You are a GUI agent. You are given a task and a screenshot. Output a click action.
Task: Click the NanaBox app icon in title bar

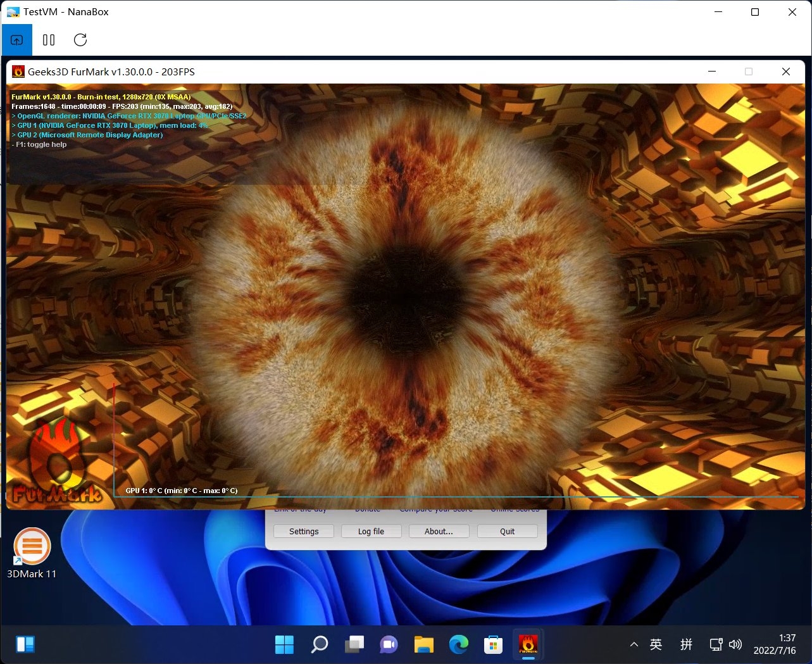(x=13, y=12)
